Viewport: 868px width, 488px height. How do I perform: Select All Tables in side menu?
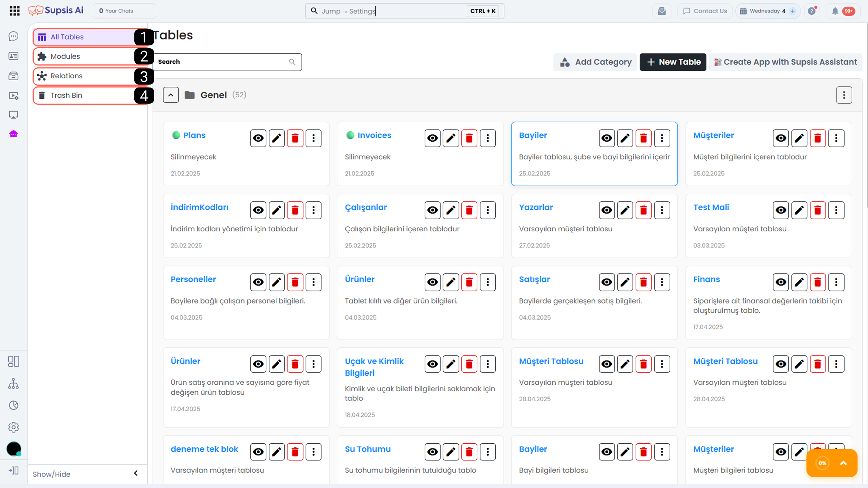coord(90,37)
